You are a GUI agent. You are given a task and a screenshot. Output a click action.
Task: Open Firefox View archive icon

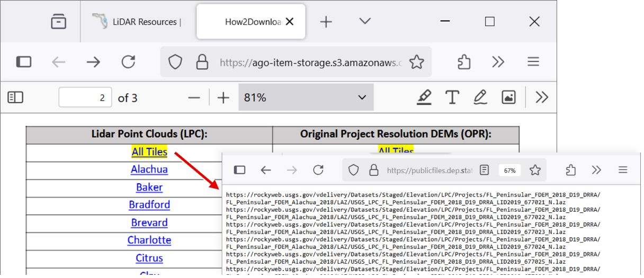[58, 22]
